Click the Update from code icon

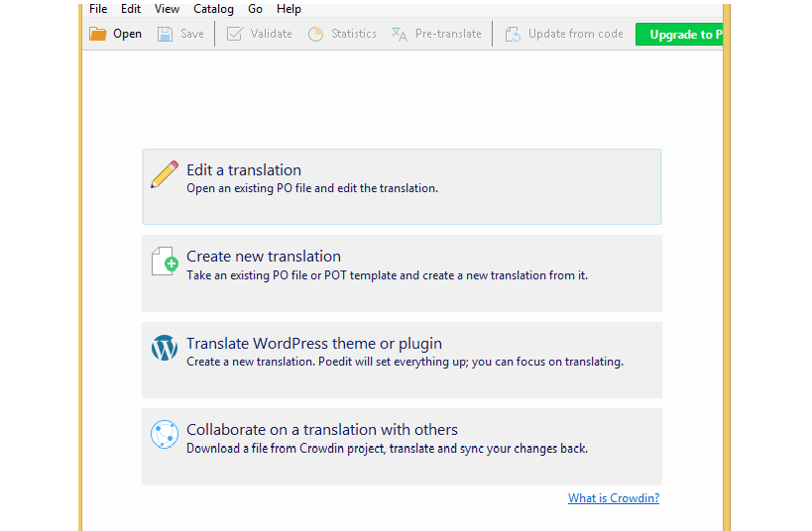pyautogui.click(x=513, y=34)
